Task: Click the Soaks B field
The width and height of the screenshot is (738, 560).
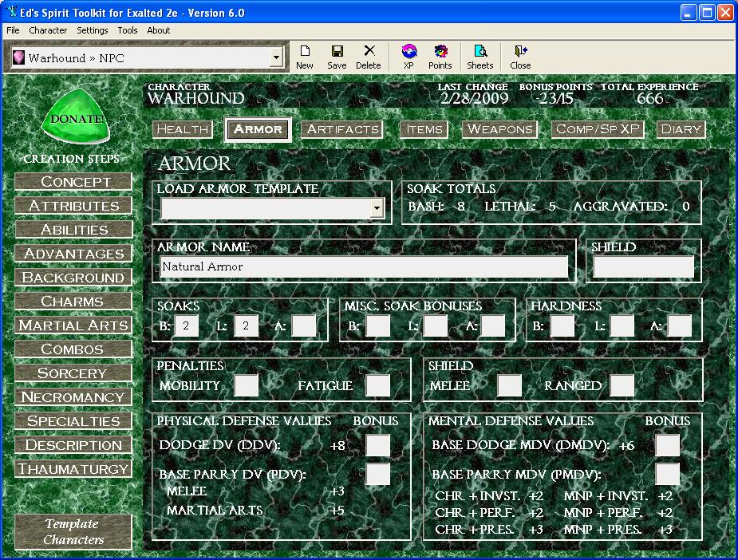Action: click(187, 325)
